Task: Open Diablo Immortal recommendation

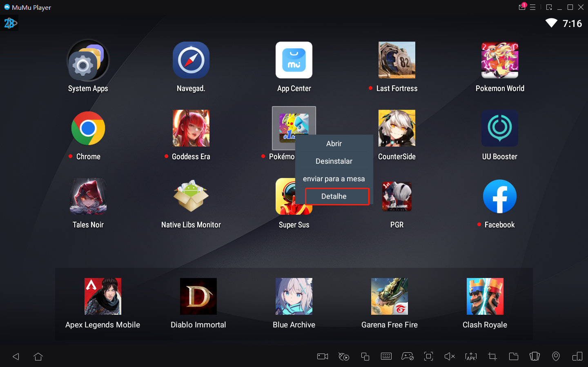Action: click(x=198, y=296)
